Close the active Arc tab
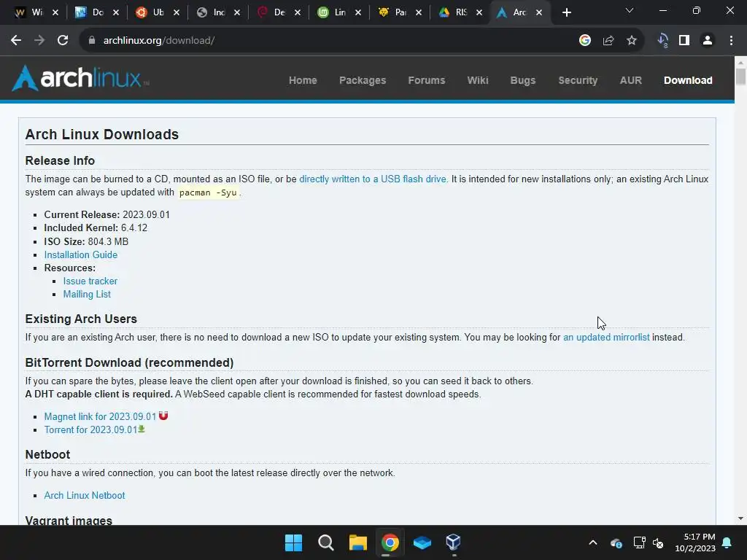Image resolution: width=747 pixels, height=560 pixels. coord(539,13)
